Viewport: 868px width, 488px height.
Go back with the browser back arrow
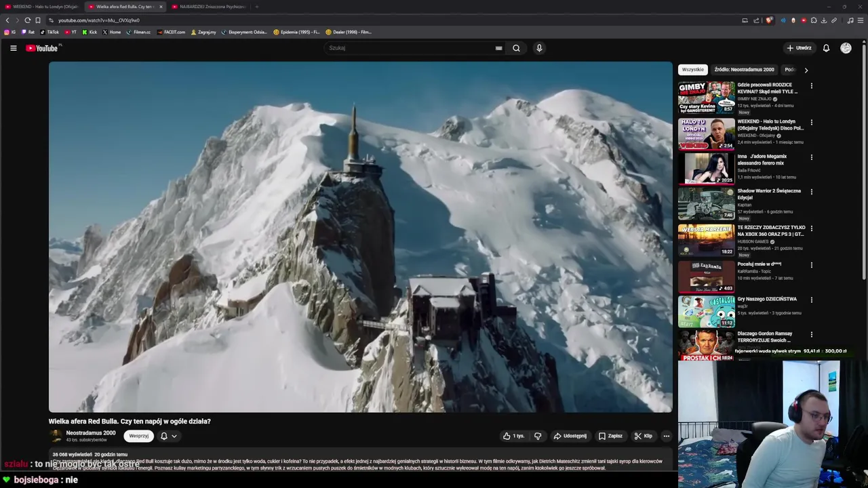[7, 20]
